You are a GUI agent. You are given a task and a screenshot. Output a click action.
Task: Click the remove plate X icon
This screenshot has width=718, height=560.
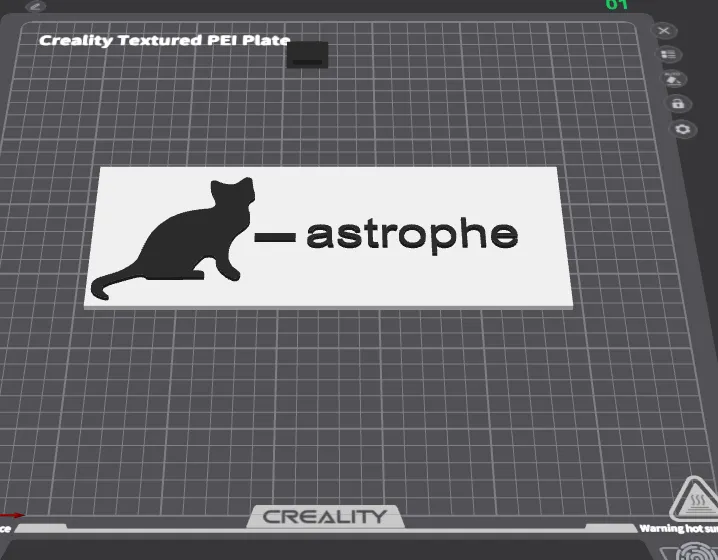(x=664, y=31)
